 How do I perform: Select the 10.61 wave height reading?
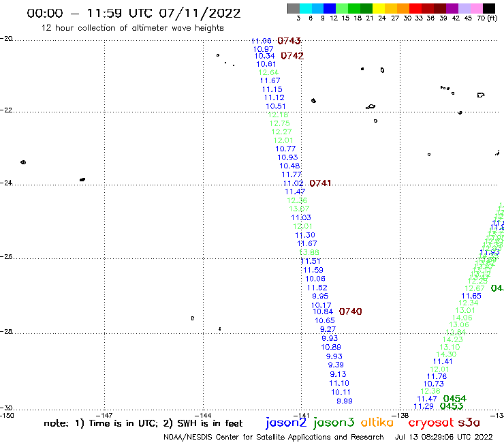[266, 64]
